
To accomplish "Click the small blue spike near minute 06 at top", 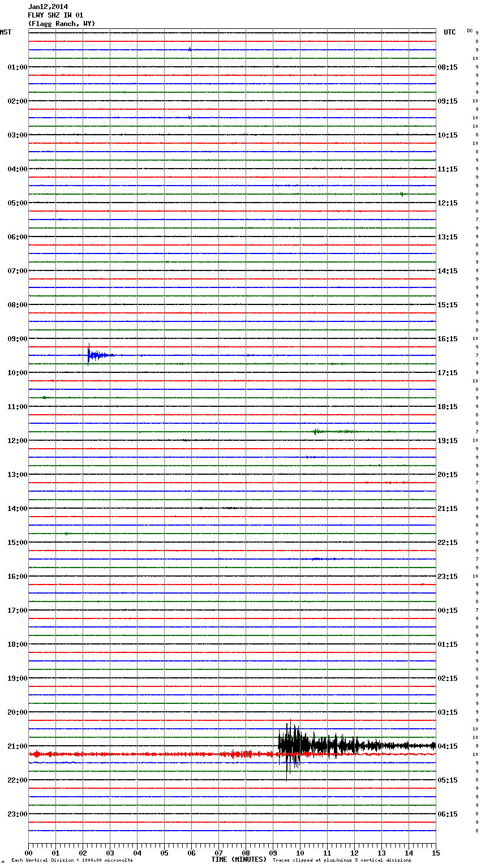I will coord(190,50).
